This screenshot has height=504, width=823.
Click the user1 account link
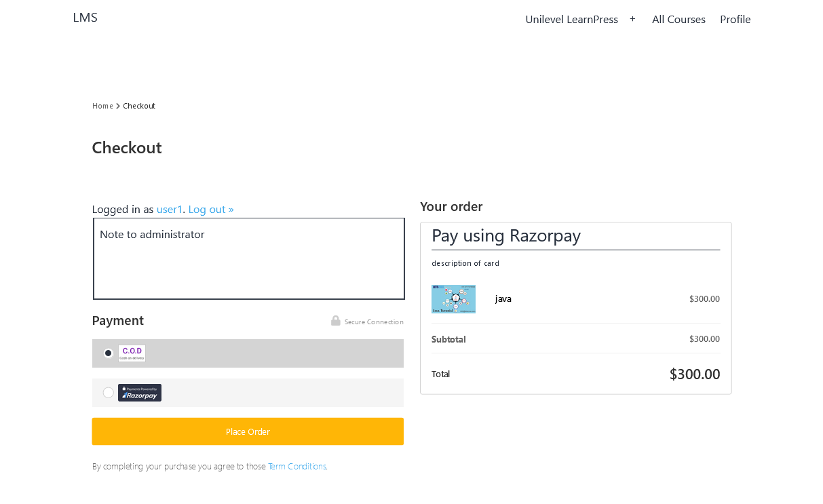(x=169, y=209)
